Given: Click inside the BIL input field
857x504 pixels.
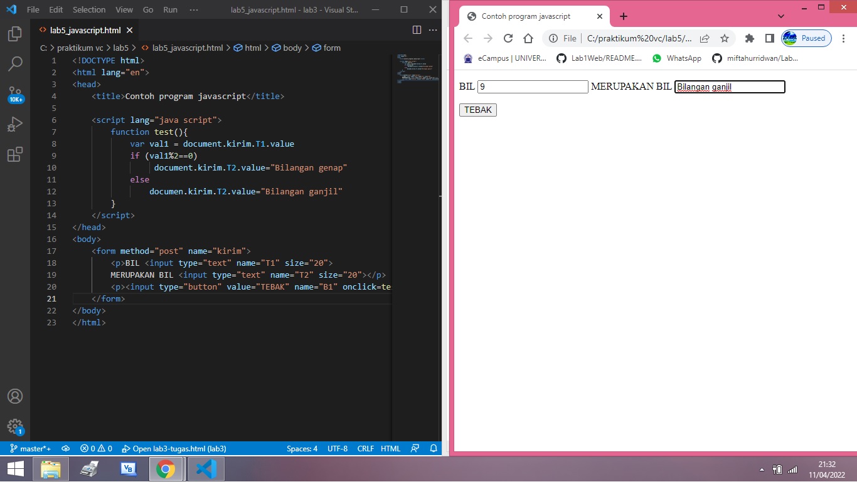Looking at the screenshot, I should (x=532, y=87).
